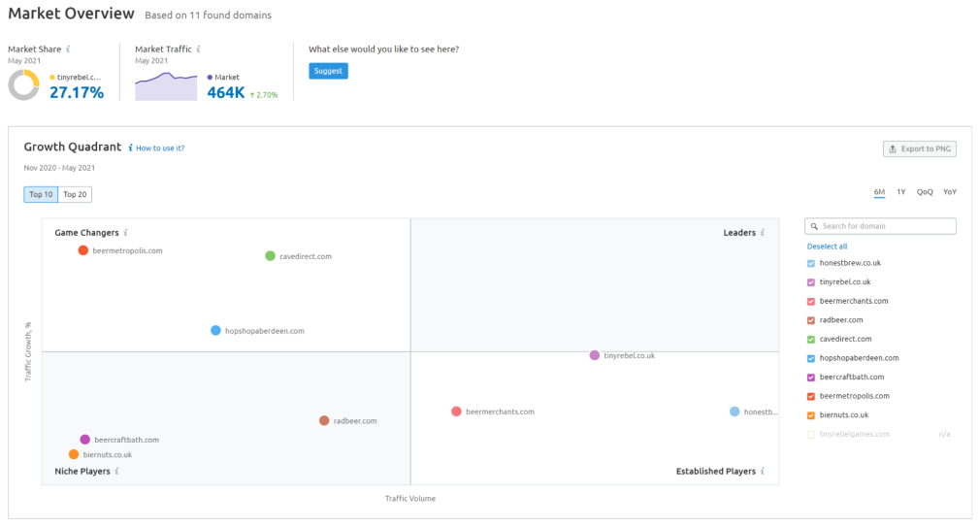Disable the biernuts.co.uk checkbox
The width and height of the screenshot is (980, 526).
coord(811,415)
